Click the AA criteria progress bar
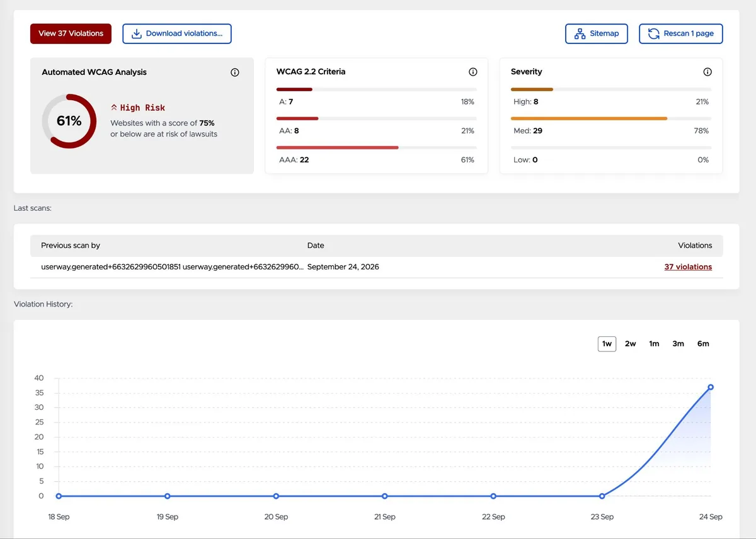The height and width of the screenshot is (539, 756). 376,118
